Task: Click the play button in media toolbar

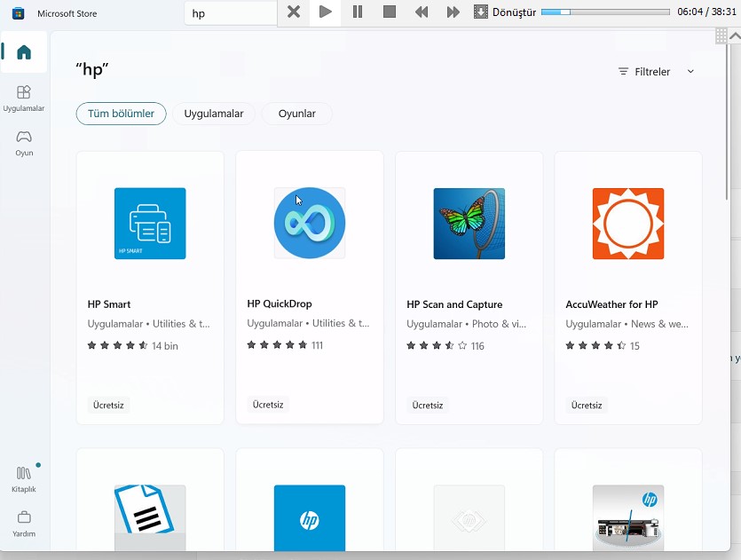Action: [326, 12]
